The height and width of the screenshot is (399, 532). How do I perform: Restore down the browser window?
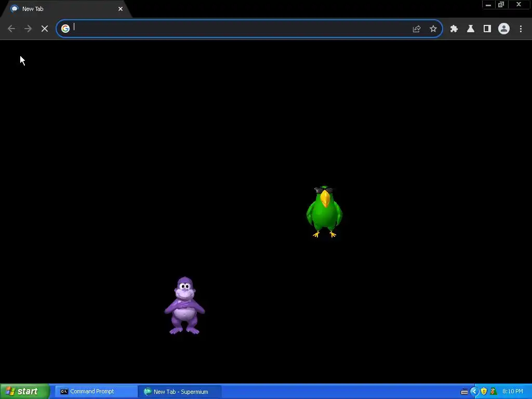pos(501,5)
